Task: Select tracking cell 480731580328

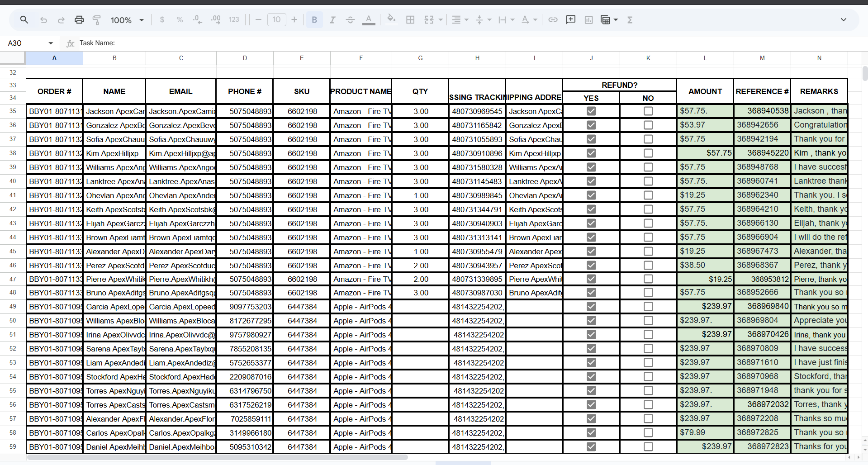Action: click(477, 167)
